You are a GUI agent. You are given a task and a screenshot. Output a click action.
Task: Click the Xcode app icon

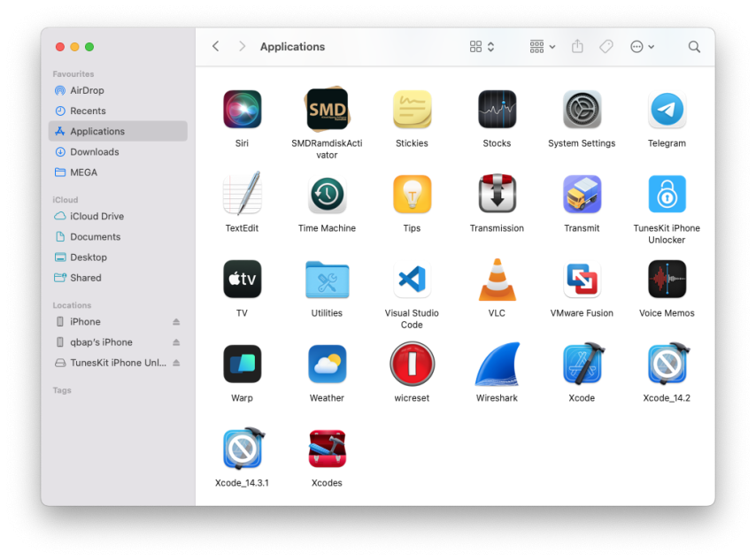pyautogui.click(x=582, y=364)
